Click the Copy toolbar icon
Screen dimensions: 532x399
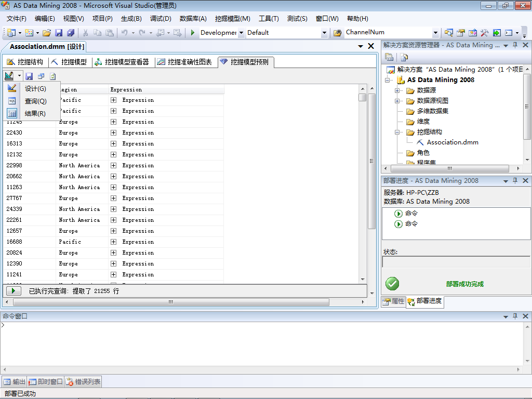(97, 33)
